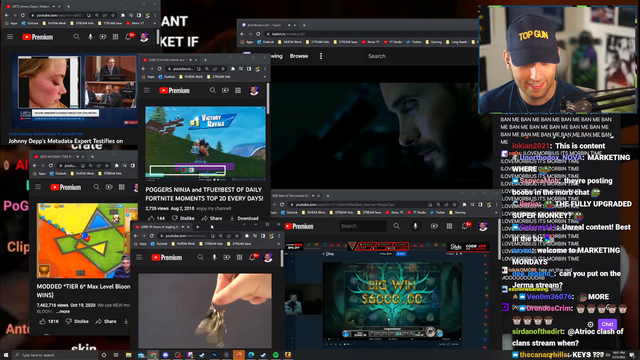
Task: Open new tab in keys video window
Action: (x=198, y=227)
